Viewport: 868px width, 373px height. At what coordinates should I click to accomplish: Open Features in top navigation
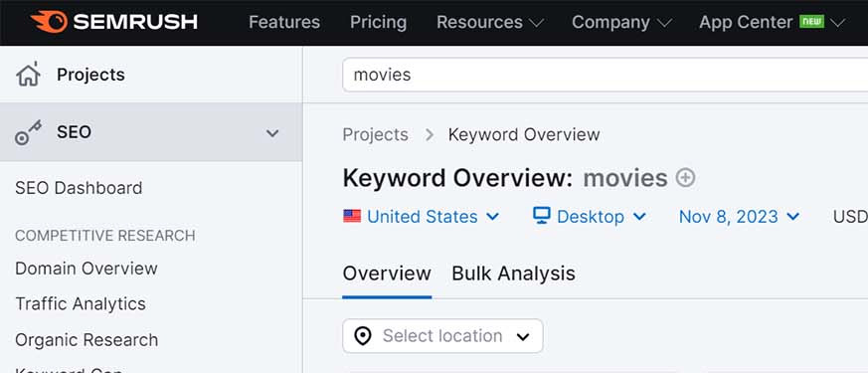click(284, 22)
